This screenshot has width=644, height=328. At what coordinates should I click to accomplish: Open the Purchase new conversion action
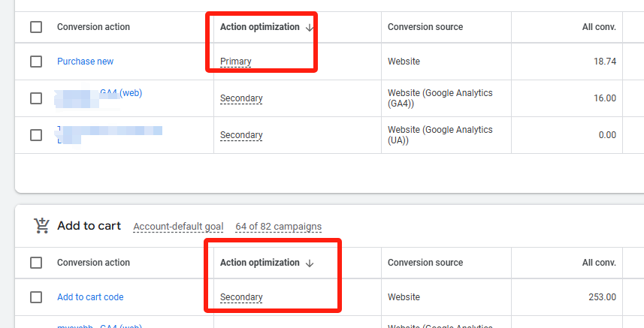(85, 62)
